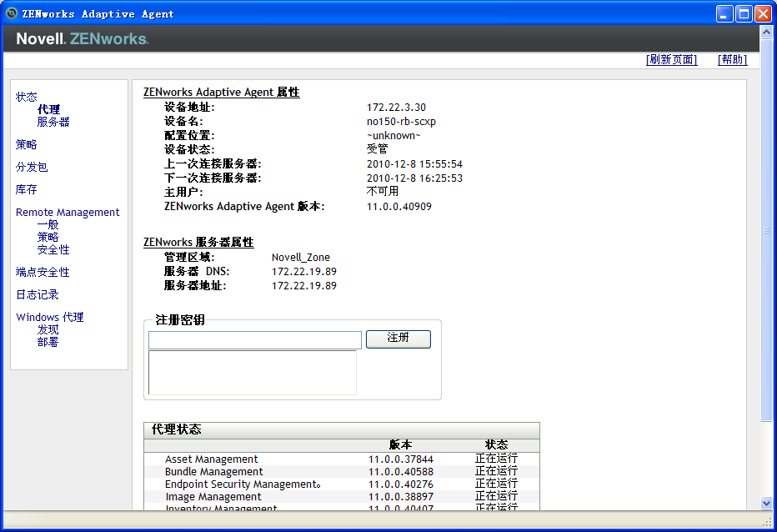Click version 11.0.0.38897

click(400, 496)
